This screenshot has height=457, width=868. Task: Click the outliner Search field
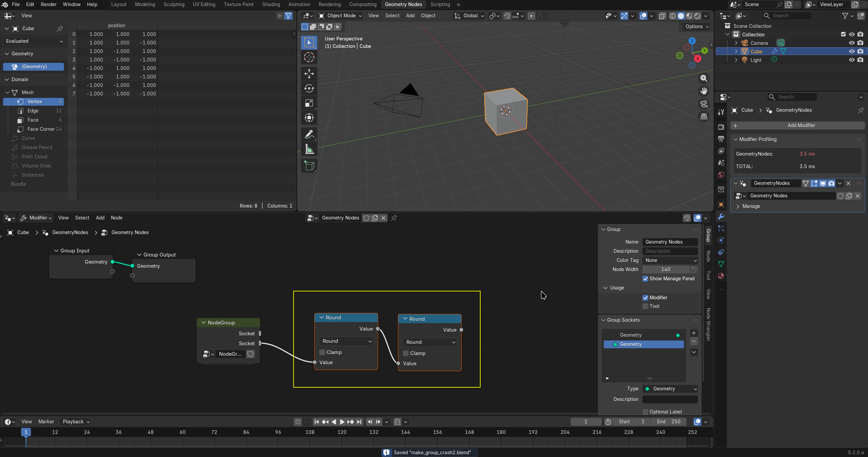click(787, 16)
